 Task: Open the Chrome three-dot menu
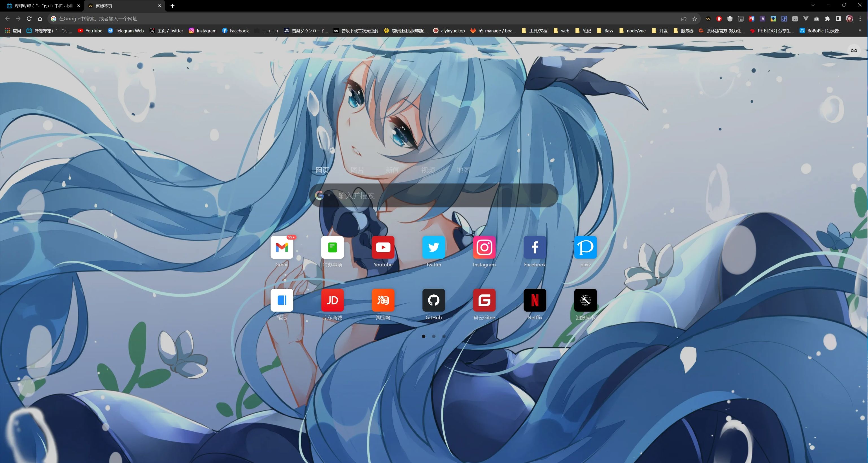(860, 19)
